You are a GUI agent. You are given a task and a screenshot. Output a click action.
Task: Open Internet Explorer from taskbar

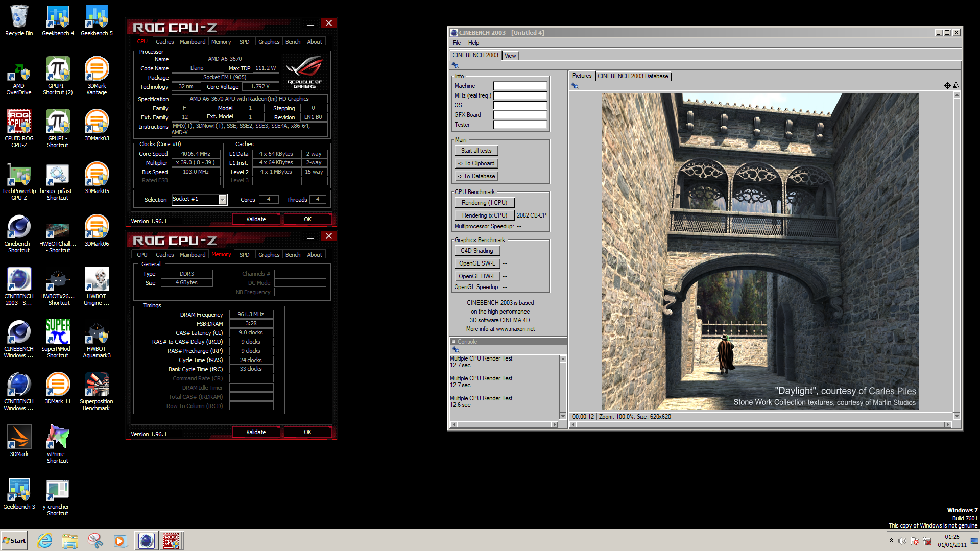point(45,541)
